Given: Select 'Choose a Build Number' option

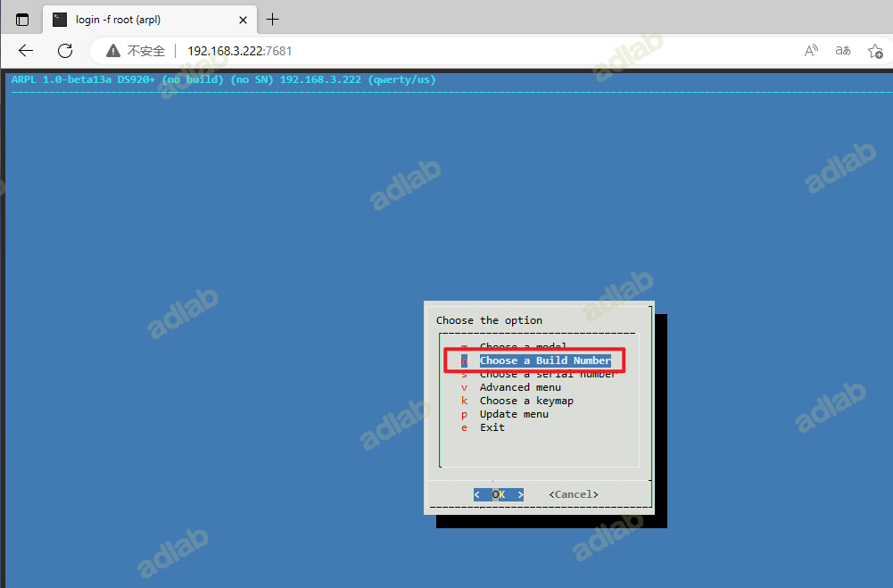Looking at the screenshot, I should pyautogui.click(x=545, y=360).
